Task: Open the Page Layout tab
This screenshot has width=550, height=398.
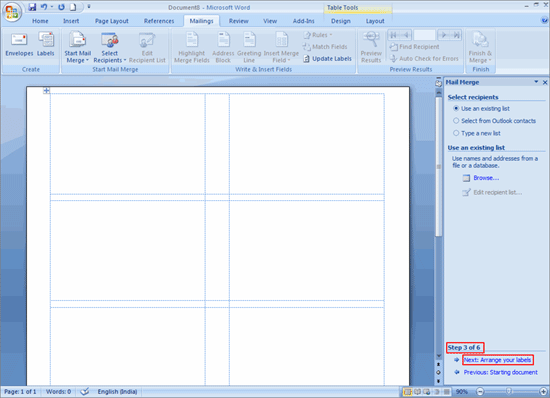Action: click(x=112, y=21)
